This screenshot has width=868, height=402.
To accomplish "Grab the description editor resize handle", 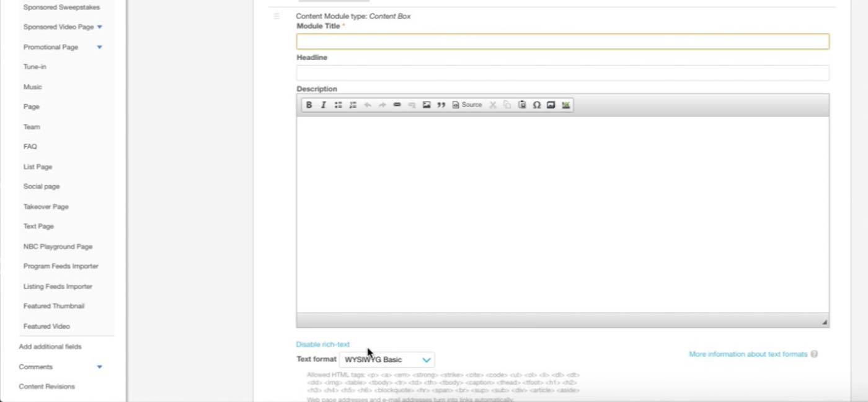I will coord(824,322).
